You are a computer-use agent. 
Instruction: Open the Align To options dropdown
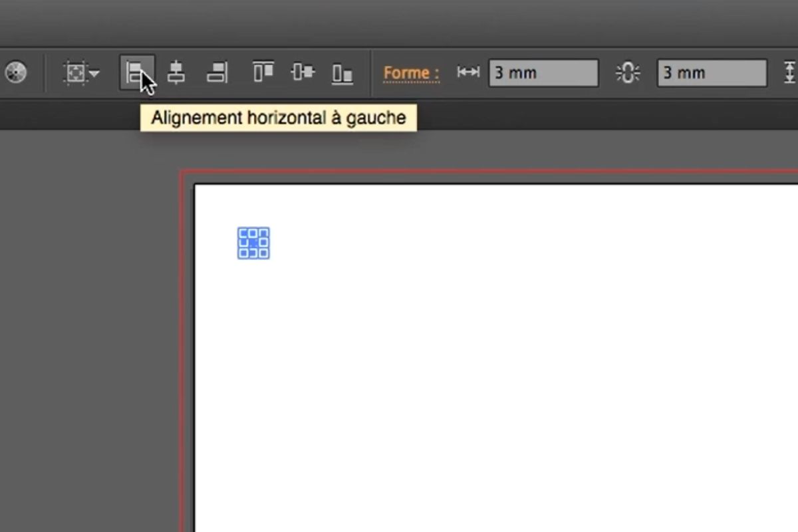click(x=81, y=72)
